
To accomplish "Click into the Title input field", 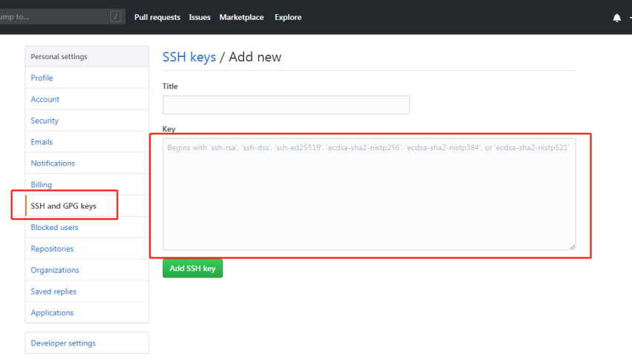I will 286,105.
